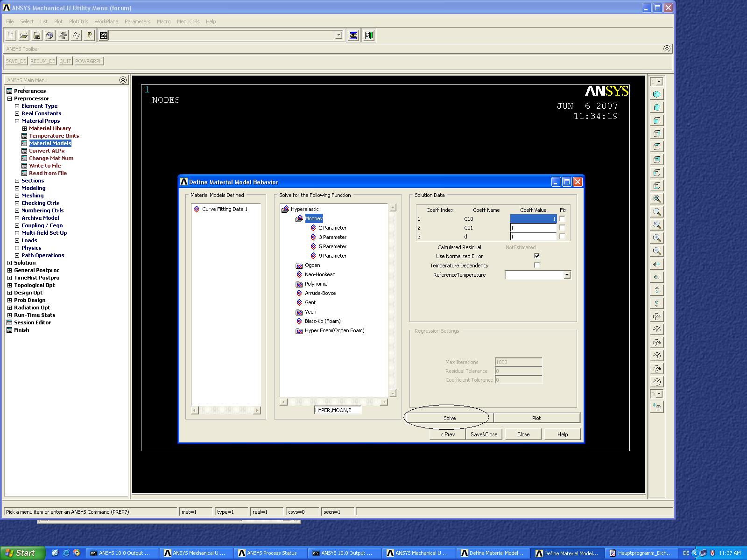The height and width of the screenshot is (560, 747).
Task: Click the Zoom Out magnifier icon
Action: (x=657, y=251)
